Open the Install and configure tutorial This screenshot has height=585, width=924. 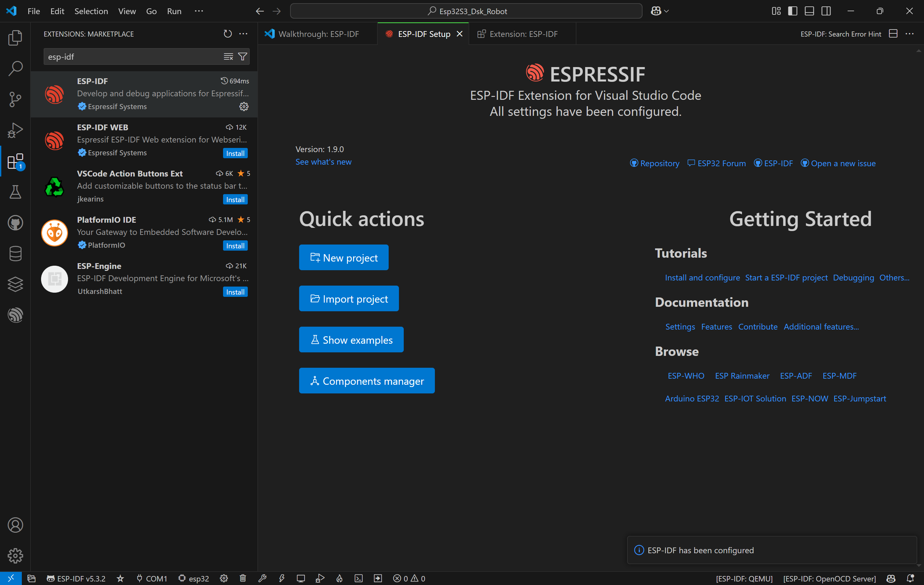click(702, 278)
